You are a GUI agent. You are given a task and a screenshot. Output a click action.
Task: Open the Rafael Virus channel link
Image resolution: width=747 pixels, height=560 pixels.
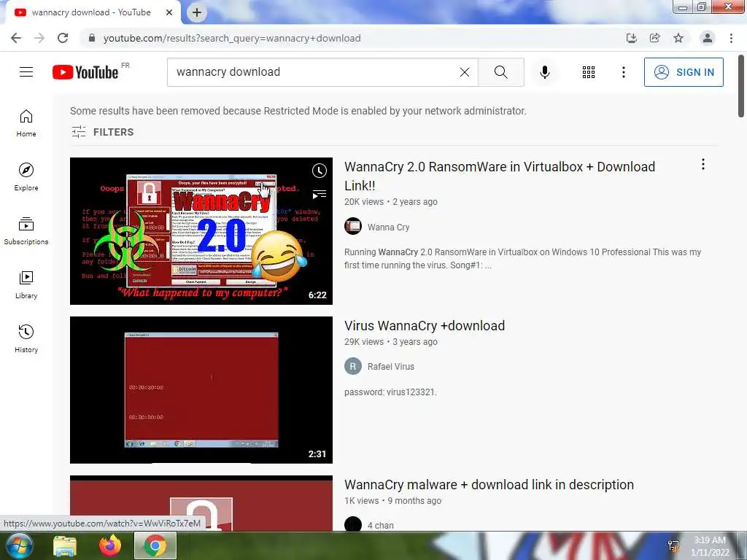tap(391, 366)
